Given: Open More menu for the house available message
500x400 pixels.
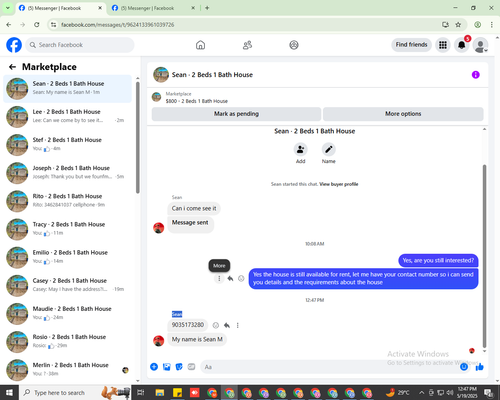Looking at the screenshot, I should 219,278.
